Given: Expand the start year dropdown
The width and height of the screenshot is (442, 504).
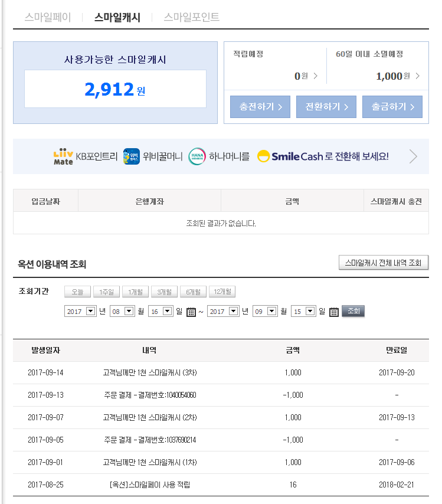Looking at the screenshot, I should pos(90,311).
